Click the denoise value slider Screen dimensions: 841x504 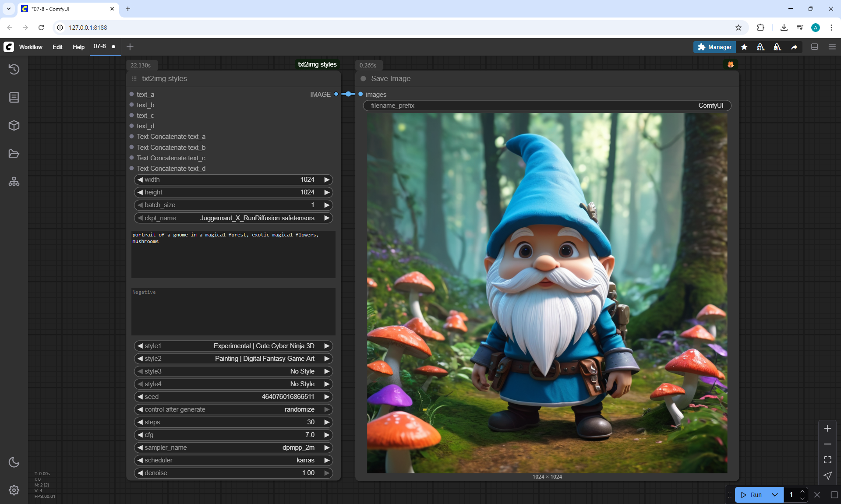[x=233, y=473]
